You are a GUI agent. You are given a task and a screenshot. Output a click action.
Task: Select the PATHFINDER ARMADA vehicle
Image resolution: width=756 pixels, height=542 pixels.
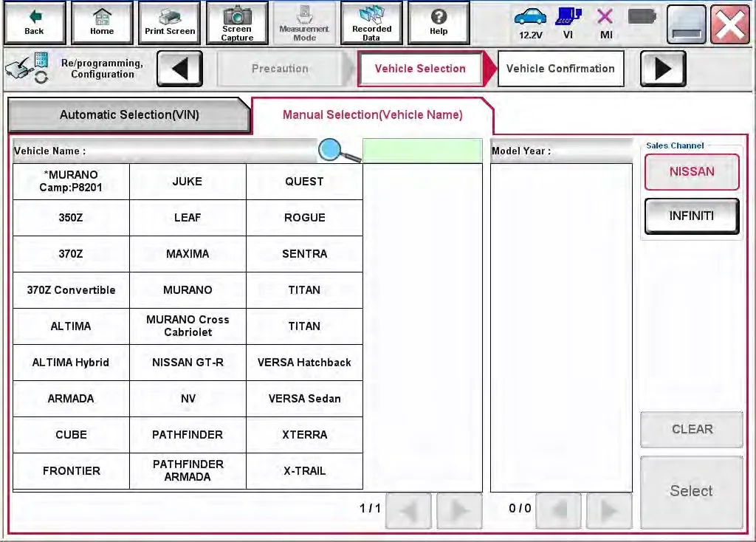[188, 470]
